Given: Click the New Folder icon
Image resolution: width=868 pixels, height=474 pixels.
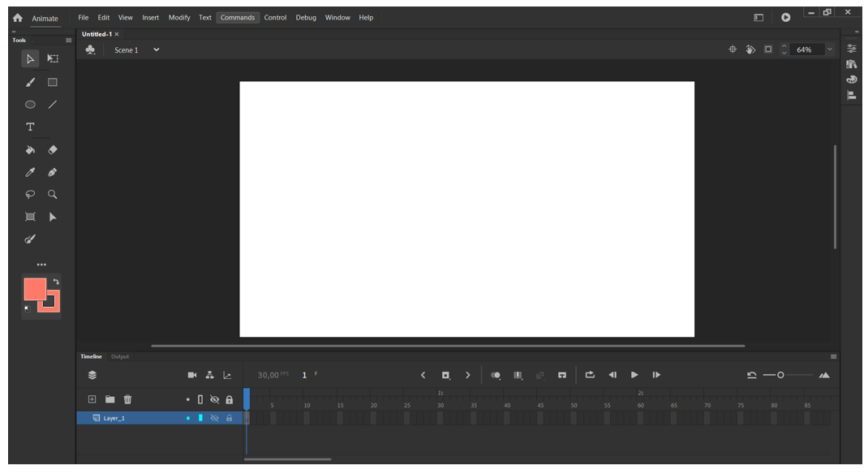Looking at the screenshot, I should pos(110,399).
